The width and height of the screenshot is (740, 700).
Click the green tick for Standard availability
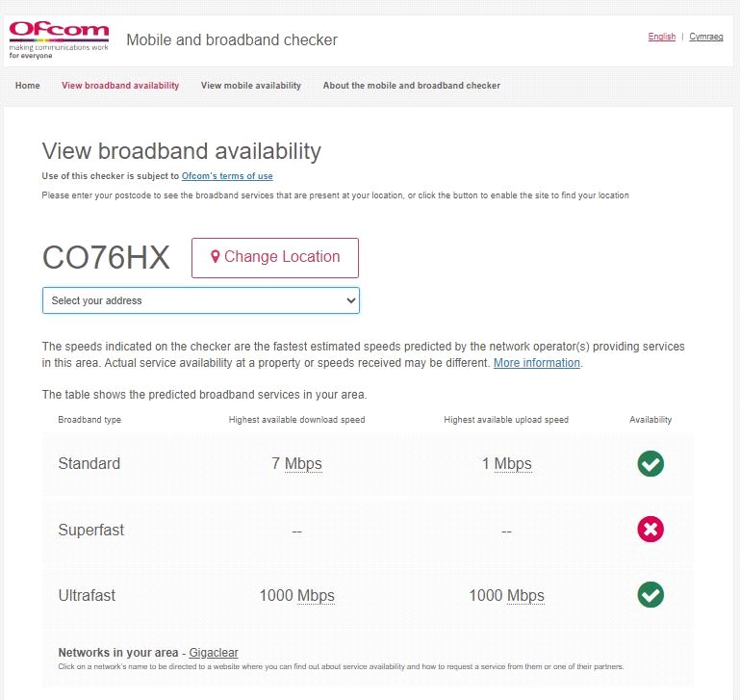[x=651, y=463]
